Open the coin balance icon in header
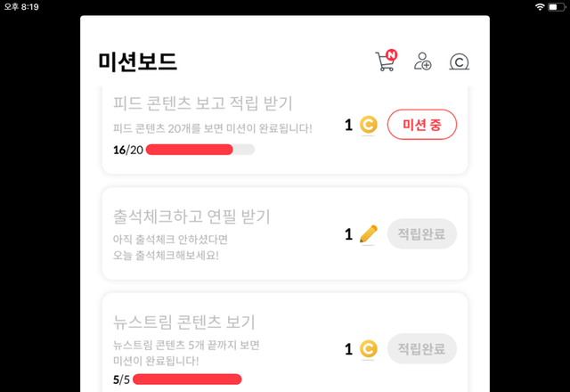The height and width of the screenshot is (392, 570). [x=459, y=61]
